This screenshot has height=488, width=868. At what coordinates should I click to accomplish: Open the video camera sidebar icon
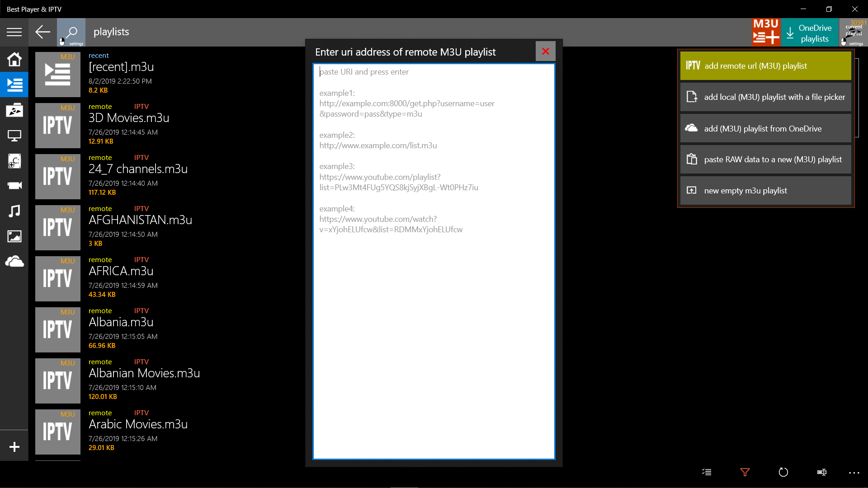14,186
